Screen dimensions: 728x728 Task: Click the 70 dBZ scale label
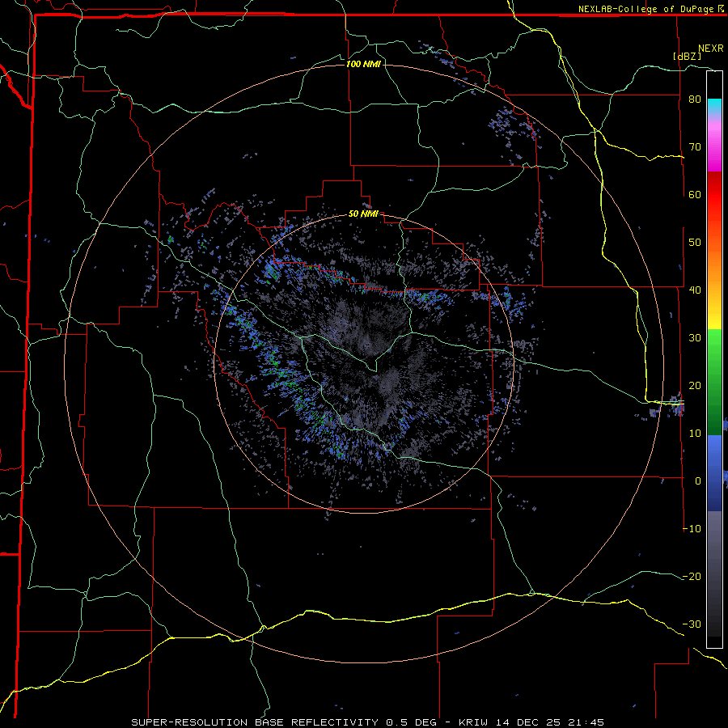tap(695, 147)
